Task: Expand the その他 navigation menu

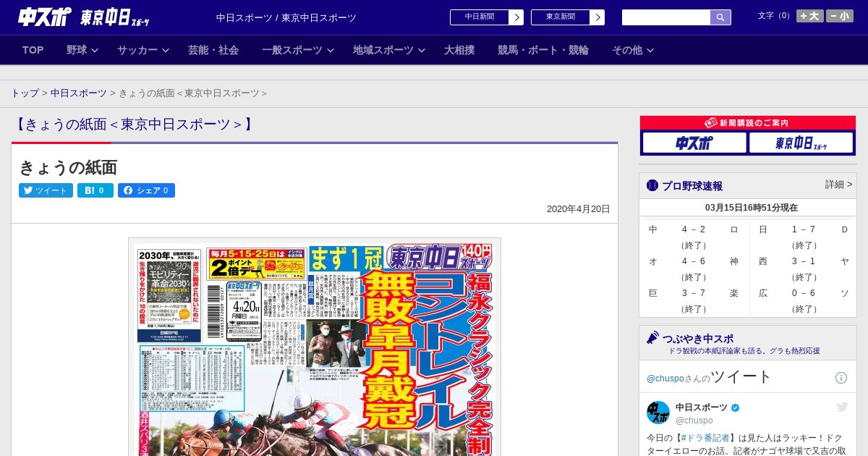Action: pyautogui.click(x=633, y=50)
